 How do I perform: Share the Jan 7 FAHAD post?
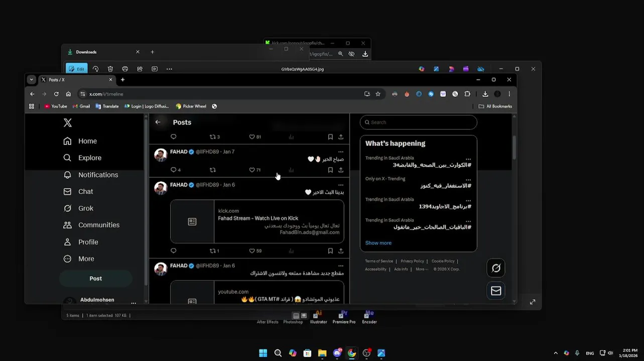click(x=341, y=170)
